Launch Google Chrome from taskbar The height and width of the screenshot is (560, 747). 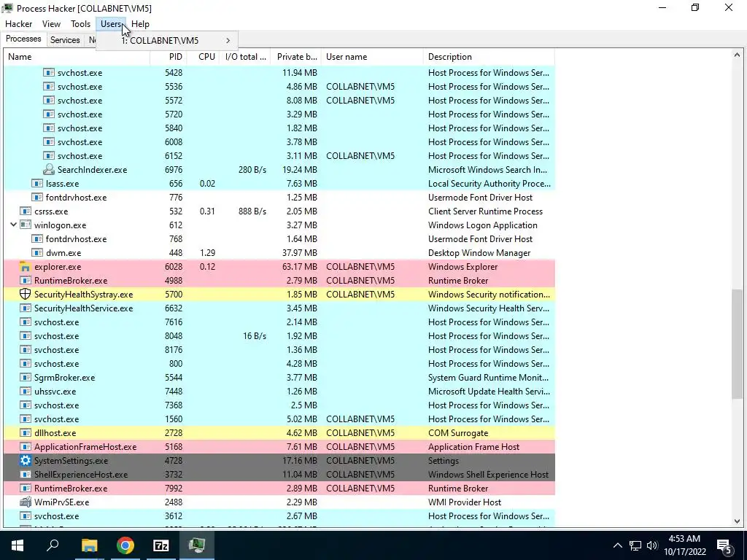[125, 545]
